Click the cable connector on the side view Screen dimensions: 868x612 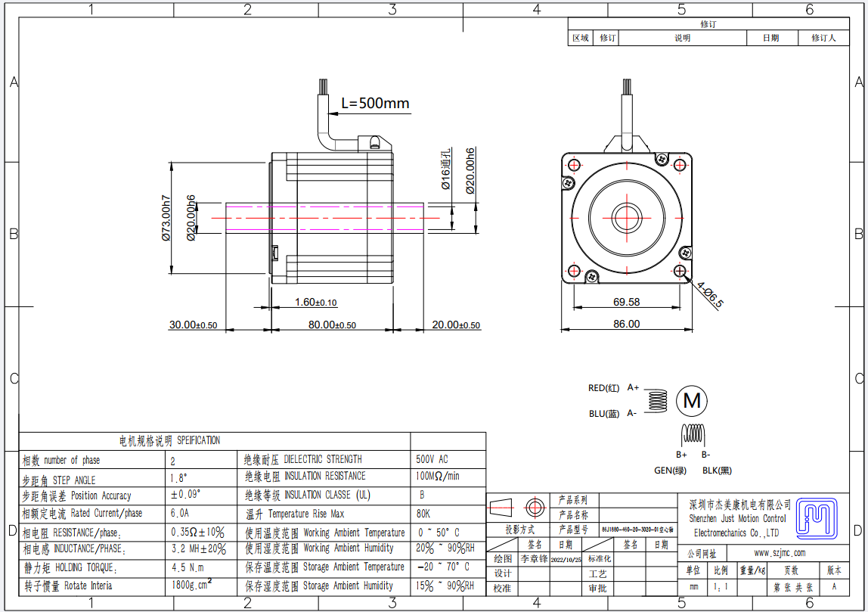(x=373, y=141)
